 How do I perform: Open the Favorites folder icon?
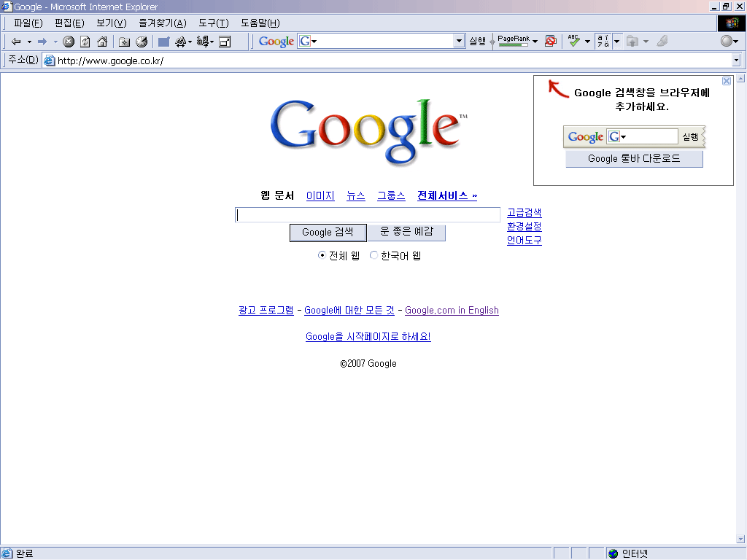point(124,42)
